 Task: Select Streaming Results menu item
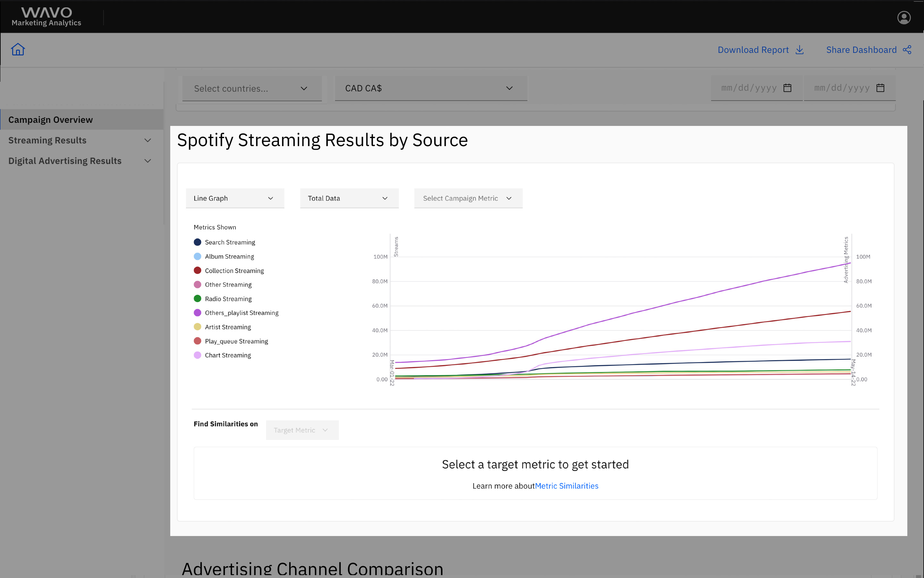click(82, 140)
